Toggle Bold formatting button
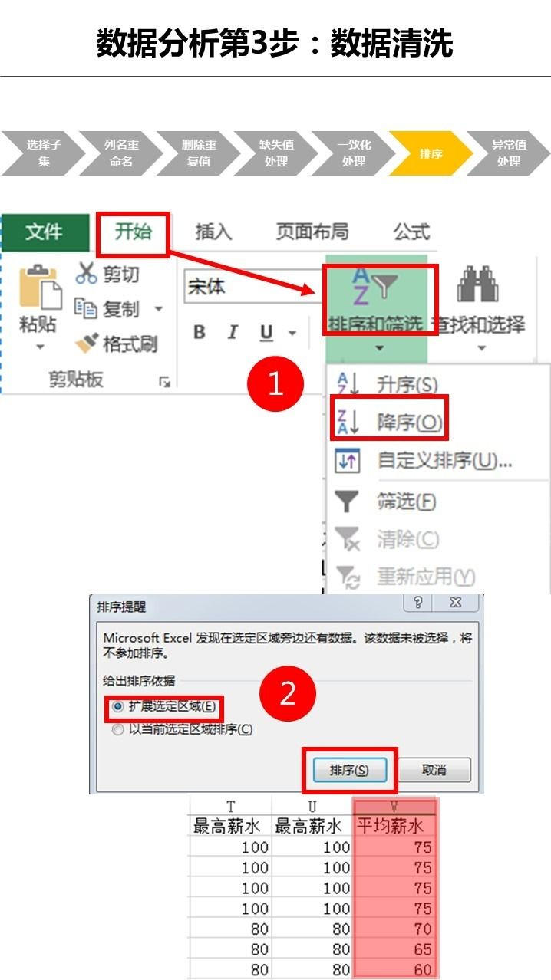 [200, 333]
